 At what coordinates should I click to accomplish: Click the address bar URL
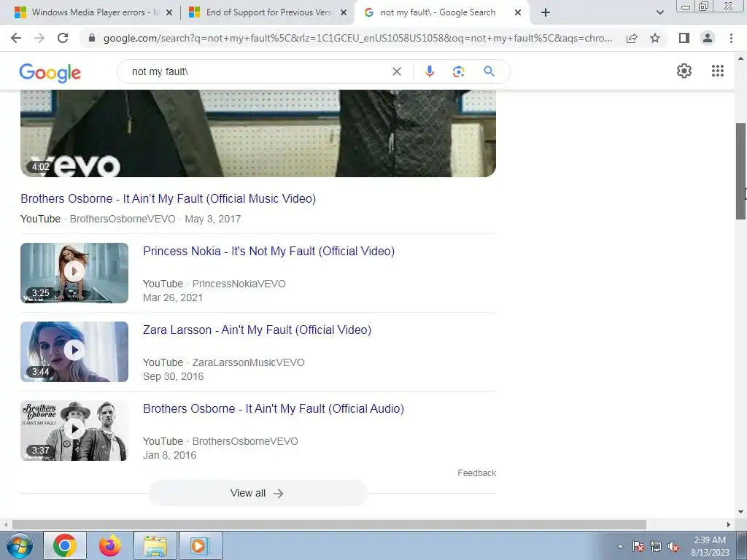point(357,38)
